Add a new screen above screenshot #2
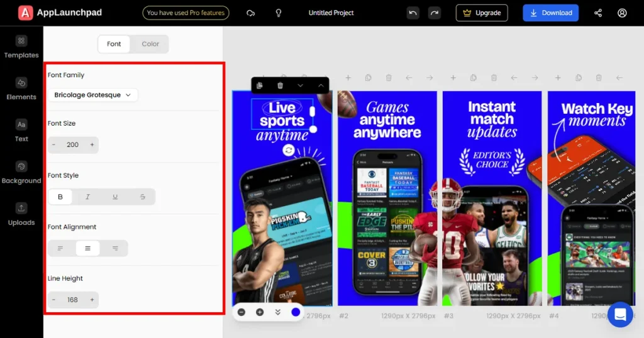Screen dimensions: 644x338 point(348,77)
